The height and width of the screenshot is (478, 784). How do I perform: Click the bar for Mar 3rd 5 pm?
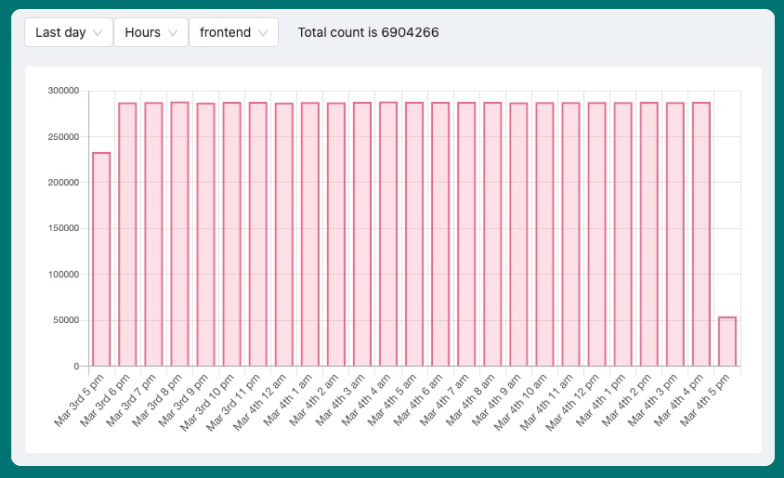[x=102, y=260]
